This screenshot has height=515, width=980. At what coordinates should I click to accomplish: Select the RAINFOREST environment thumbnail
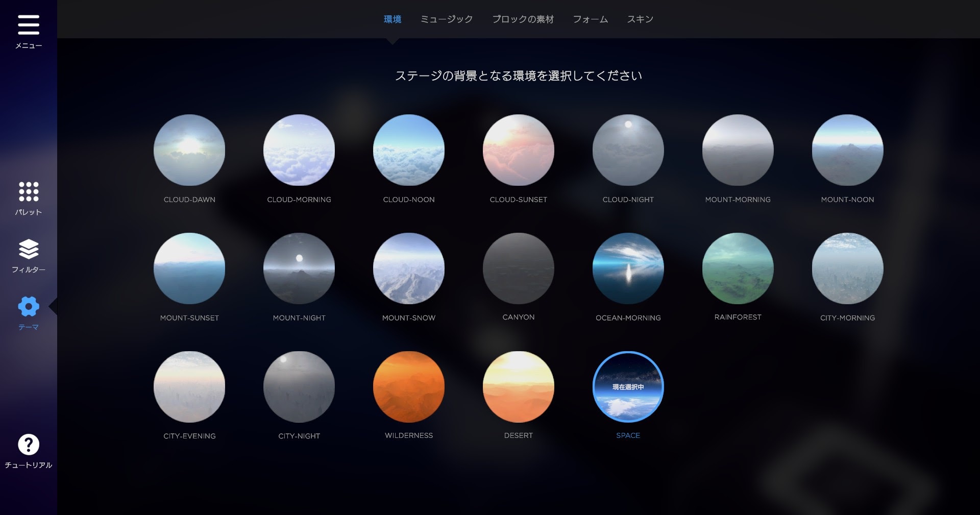pos(738,268)
